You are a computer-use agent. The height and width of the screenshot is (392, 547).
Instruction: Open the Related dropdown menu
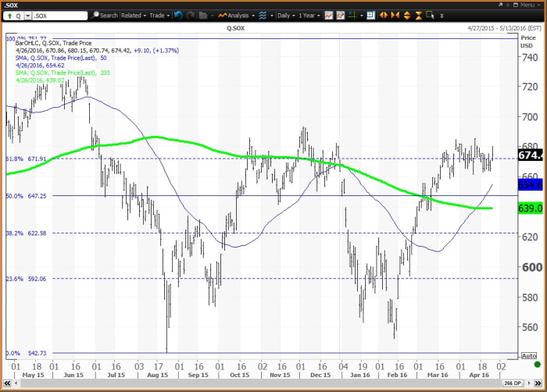tap(134, 16)
